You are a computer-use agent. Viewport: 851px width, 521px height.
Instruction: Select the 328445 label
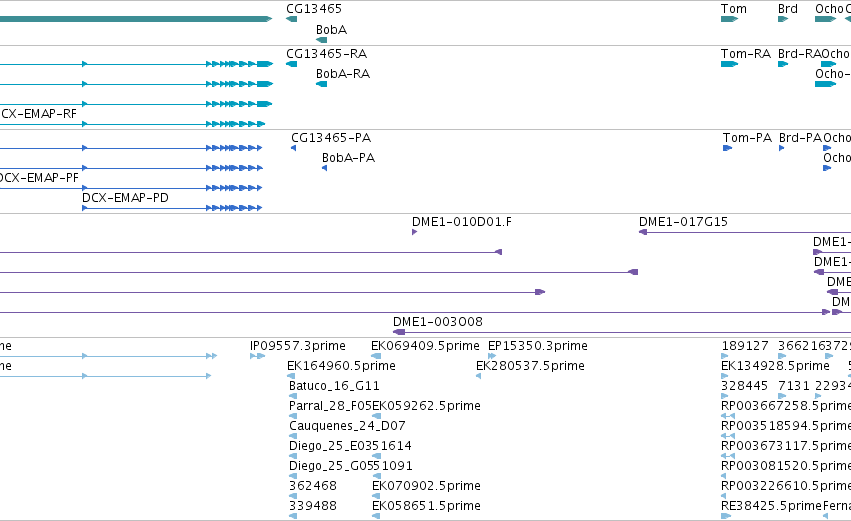tap(744, 386)
